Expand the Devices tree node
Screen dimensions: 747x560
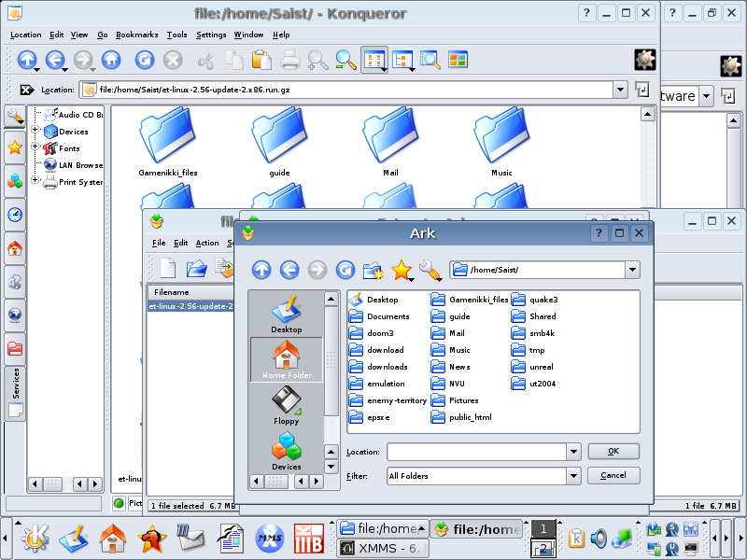click(x=36, y=132)
